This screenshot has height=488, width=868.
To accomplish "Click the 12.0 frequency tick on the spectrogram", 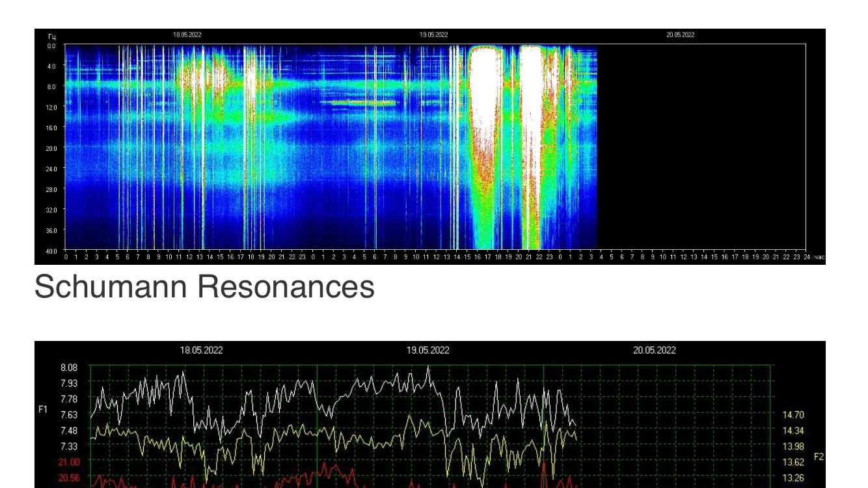I will pyautogui.click(x=51, y=107).
